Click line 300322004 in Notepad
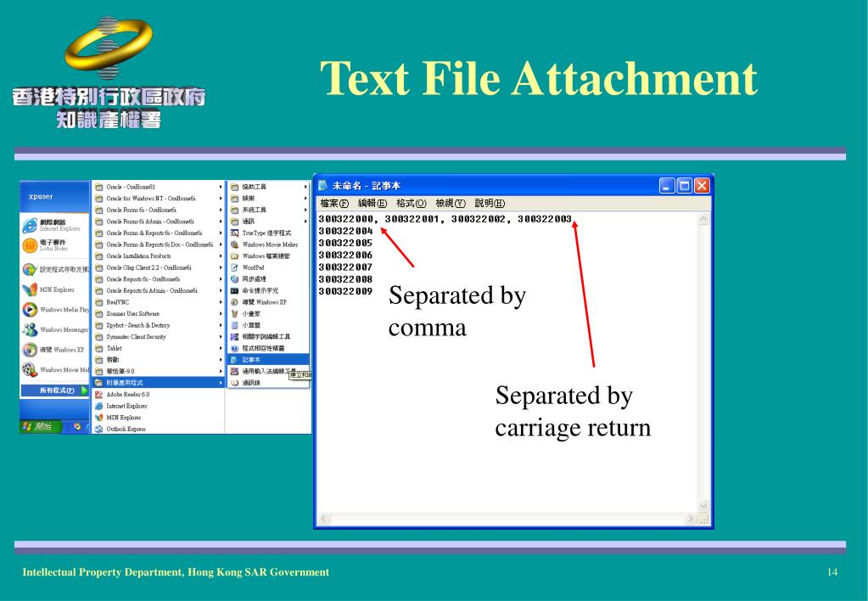Screen dimensions: 868x601 [345, 231]
